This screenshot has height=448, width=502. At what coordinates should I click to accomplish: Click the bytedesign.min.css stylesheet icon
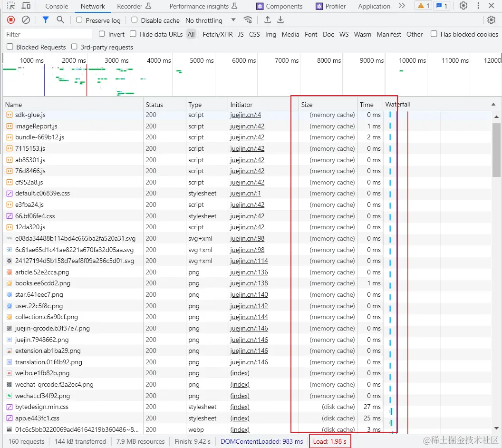pos(10,407)
